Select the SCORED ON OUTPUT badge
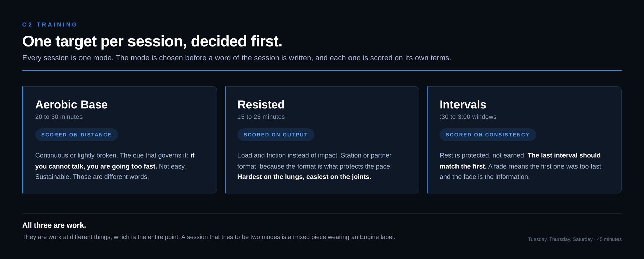The height and width of the screenshot is (259, 644). 276,135
